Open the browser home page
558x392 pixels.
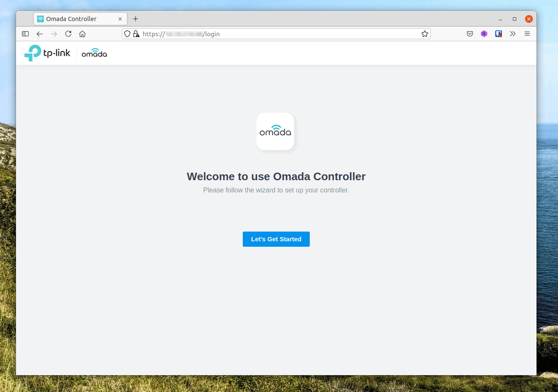[83, 34]
